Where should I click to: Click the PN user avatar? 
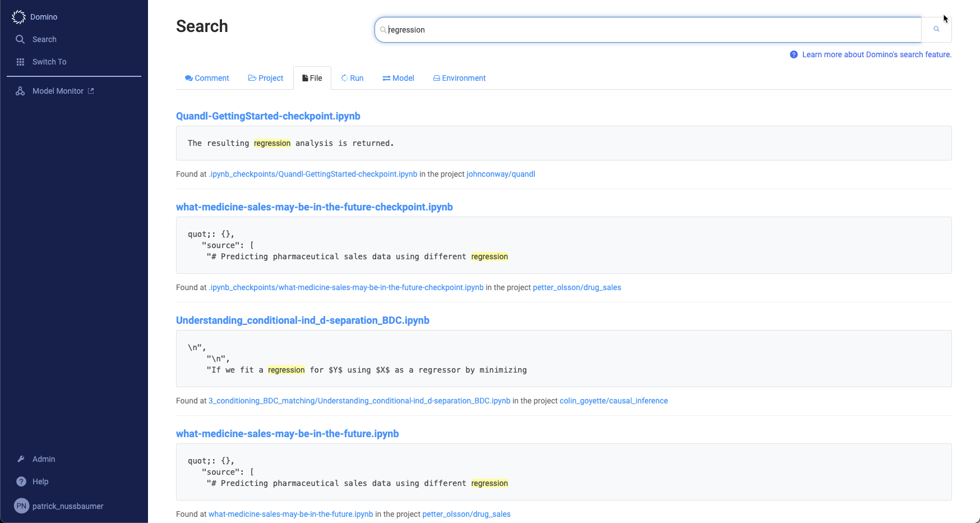[x=21, y=506]
